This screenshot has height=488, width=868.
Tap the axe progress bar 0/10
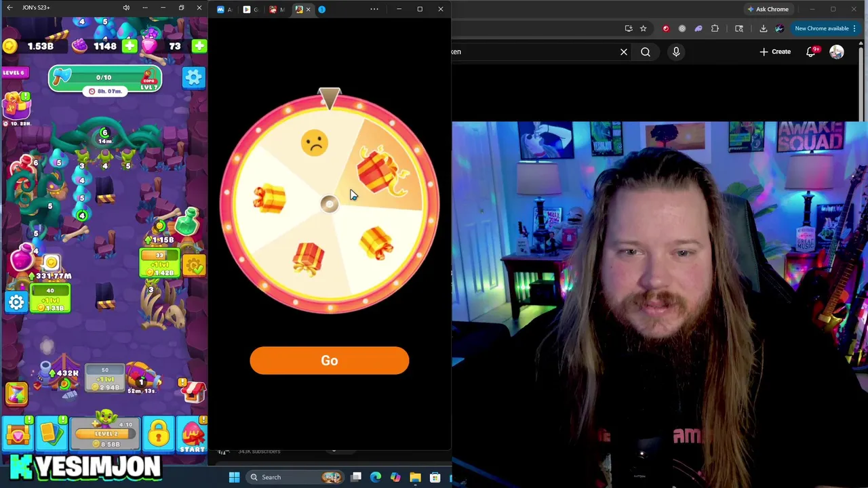[x=105, y=79]
